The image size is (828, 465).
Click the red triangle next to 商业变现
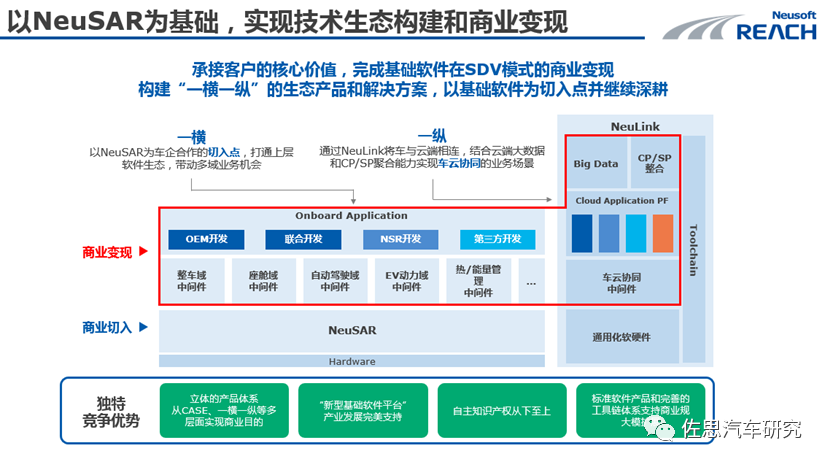[143, 251]
